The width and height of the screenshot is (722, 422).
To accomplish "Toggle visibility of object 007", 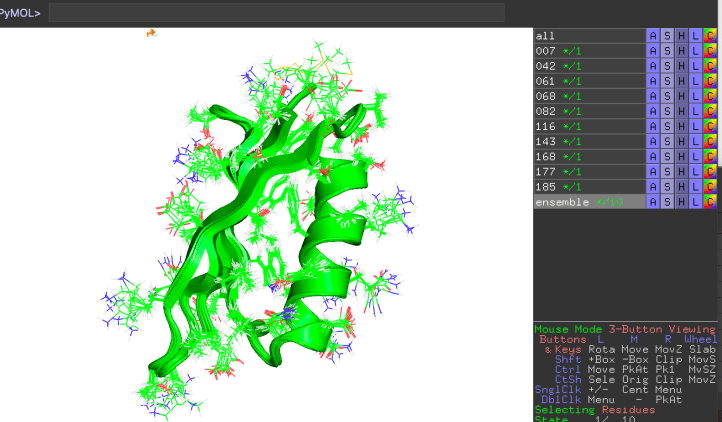I will coord(589,51).
